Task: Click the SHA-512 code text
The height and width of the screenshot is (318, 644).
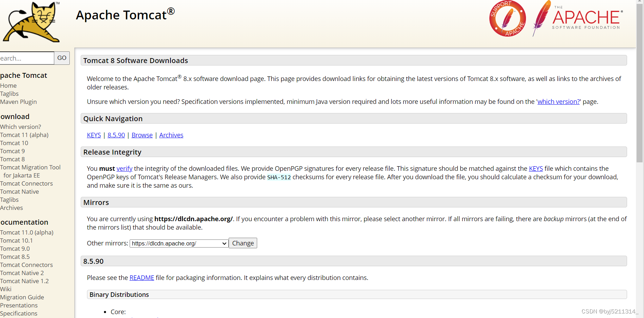Action: [x=279, y=177]
